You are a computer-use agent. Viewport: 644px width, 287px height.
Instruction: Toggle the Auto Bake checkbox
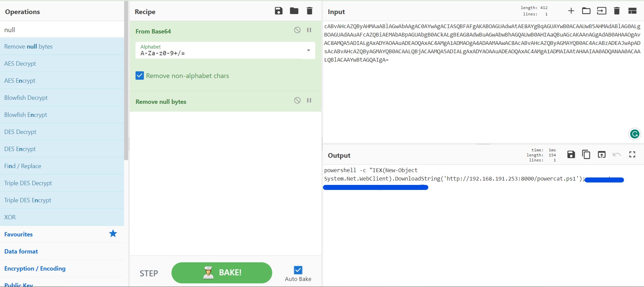(x=298, y=270)
